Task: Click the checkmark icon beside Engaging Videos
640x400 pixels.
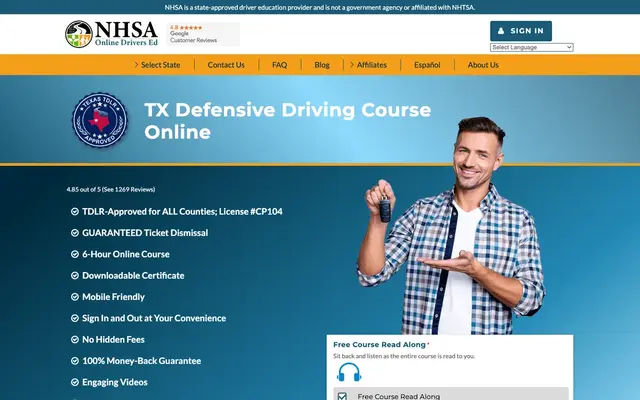Action: (x=75, y=382)
